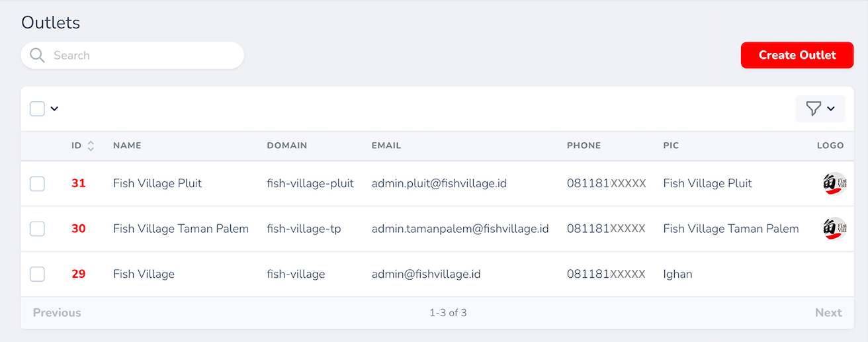Viewport: 868px width, 342px height.
Task: Click the Fish Village Taman Palem logo
Action: coord(834,229)
